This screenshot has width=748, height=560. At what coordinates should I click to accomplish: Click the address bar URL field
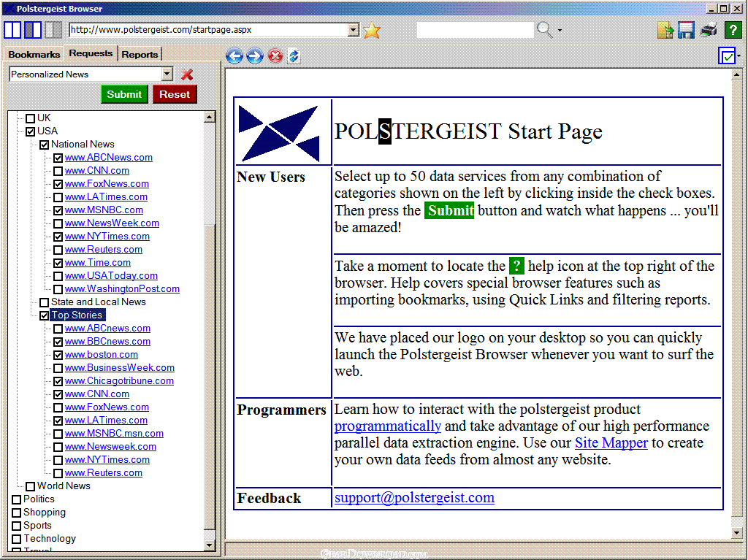[x=209, y=30]
